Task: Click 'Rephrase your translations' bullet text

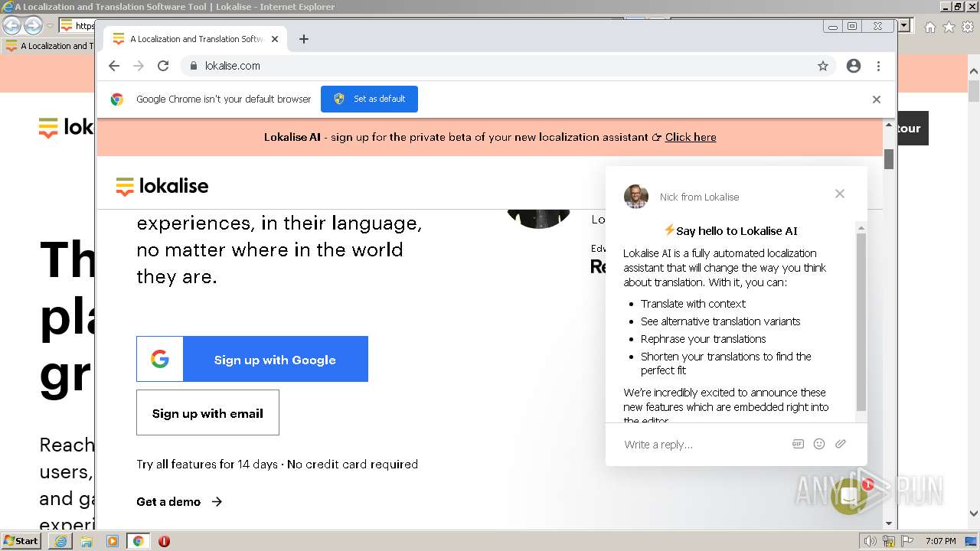Action: click(x=704, y=339)
